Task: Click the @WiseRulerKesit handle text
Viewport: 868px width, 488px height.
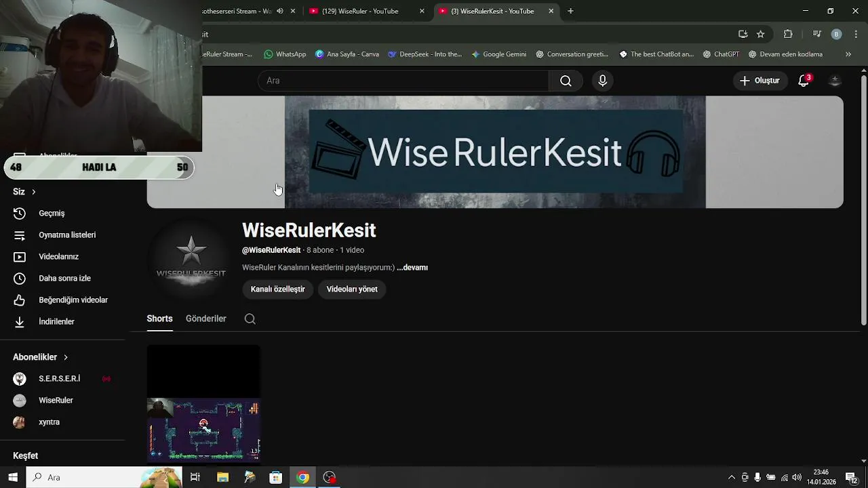Action: 271,250
